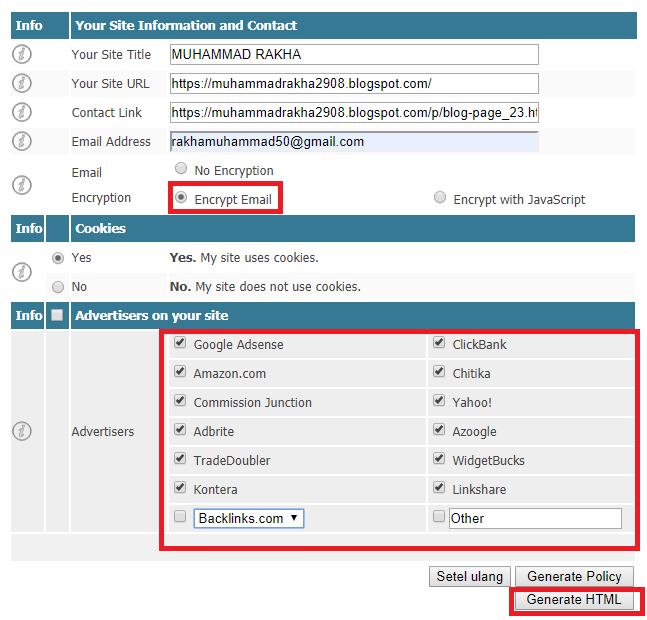
Task: Click the Setel ulang reset button
Action: pyautogui.click(x=470, y=576)
